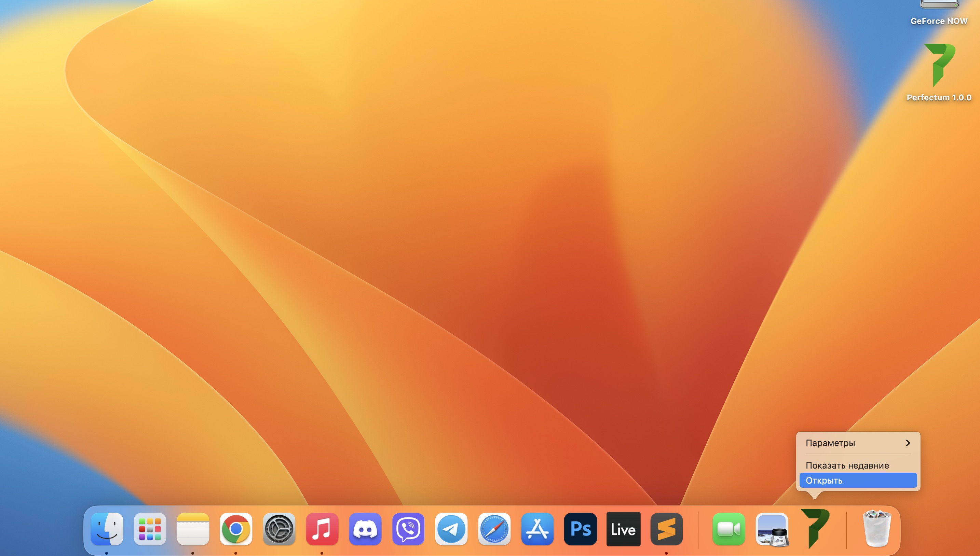Launch Photoshop from the dock
The width and height of the screenshot is (980, 556).
point(580,529)
